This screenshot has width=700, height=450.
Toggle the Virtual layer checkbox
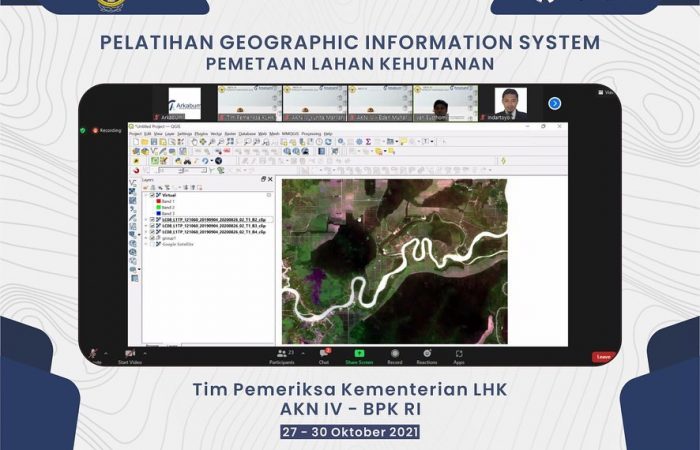tap(152, 195)
